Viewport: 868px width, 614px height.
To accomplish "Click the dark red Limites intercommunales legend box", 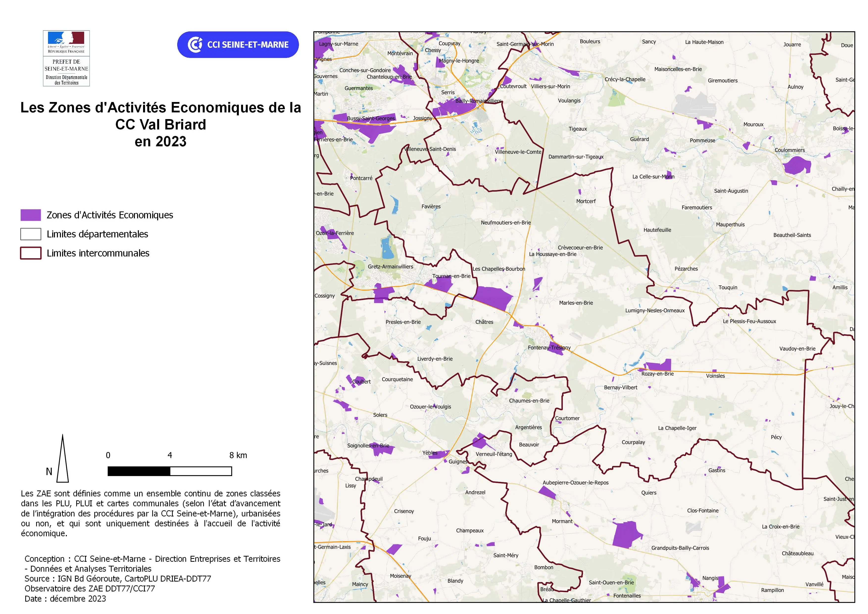I will click(x=31, y=253).
